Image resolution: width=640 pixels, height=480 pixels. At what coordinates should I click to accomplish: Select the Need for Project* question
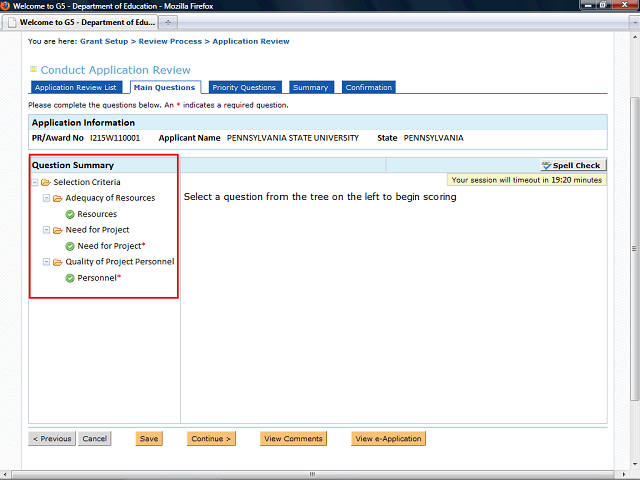point(111,246)
